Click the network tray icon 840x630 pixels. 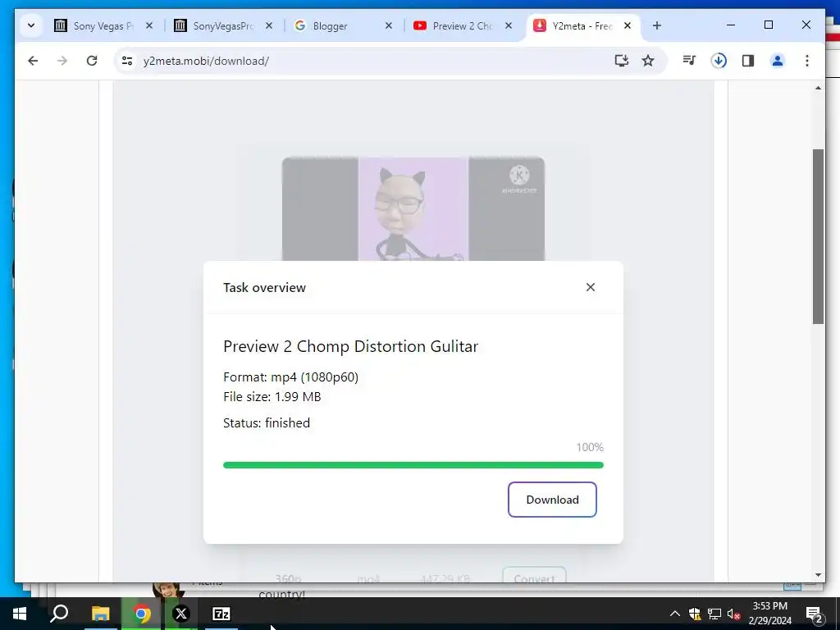point(714,614)
